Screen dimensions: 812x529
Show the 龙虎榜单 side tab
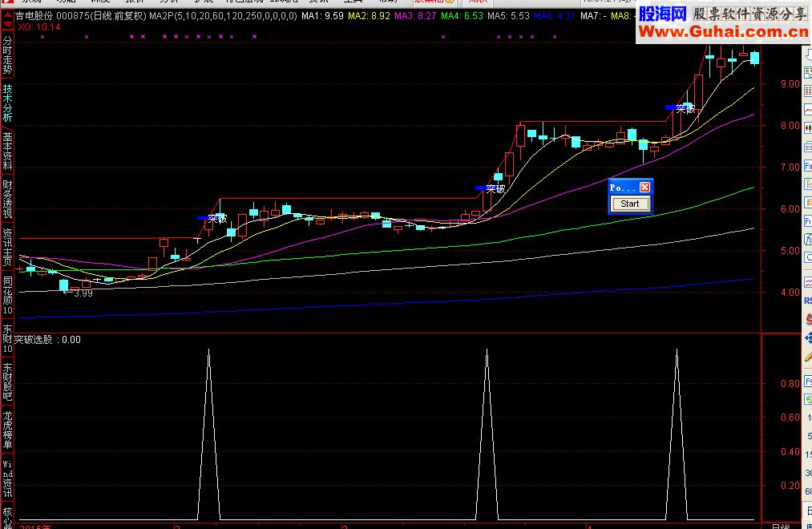(7, 430)
